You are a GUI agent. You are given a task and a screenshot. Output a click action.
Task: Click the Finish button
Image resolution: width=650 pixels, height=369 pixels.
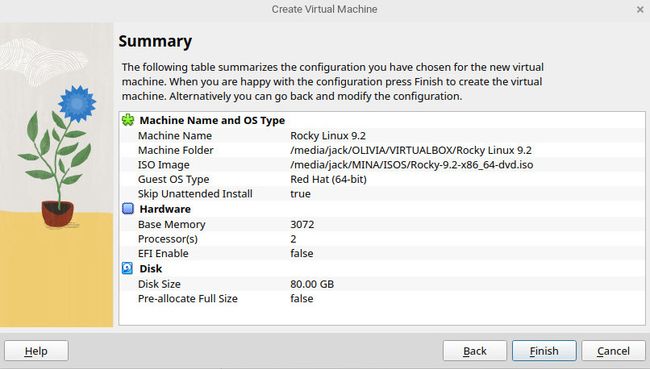tap(544, 351)
